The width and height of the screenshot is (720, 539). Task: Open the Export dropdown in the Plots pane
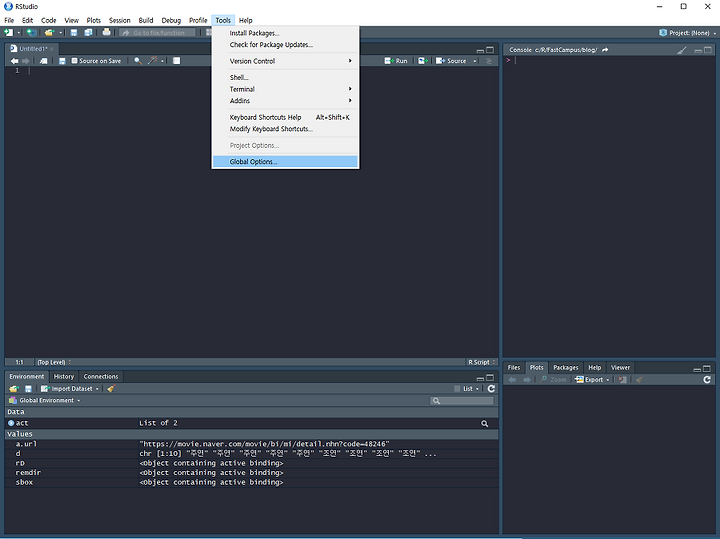(592, 380)
